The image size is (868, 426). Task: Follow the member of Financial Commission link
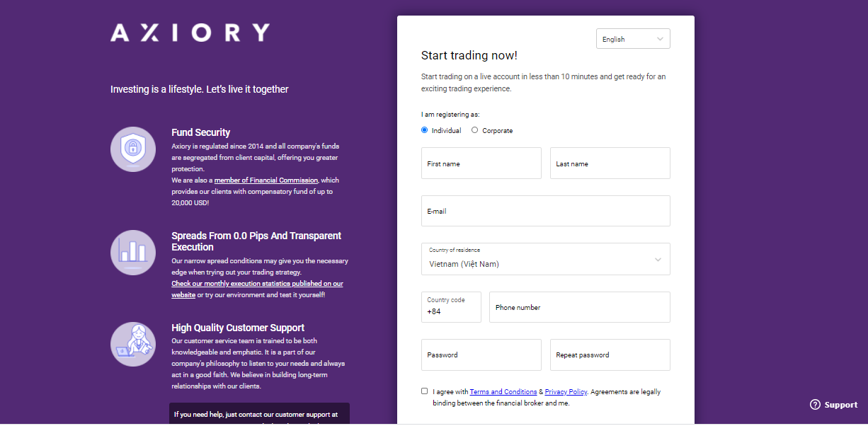point(266,180)
